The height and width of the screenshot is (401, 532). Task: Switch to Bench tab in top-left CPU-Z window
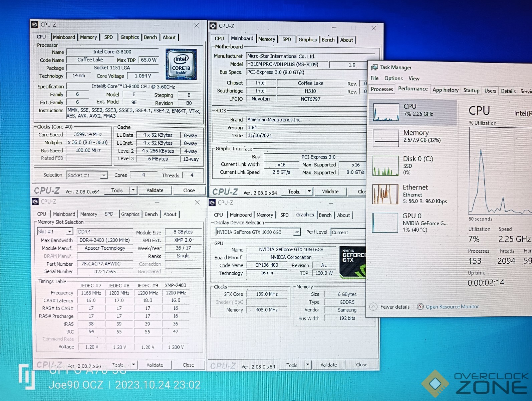(x=150, y=37)
